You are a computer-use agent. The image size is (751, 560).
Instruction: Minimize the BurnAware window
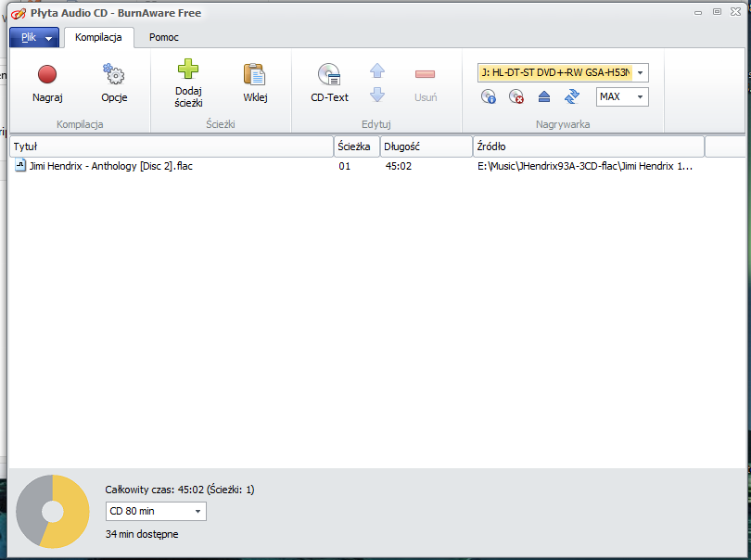(698, 12)
